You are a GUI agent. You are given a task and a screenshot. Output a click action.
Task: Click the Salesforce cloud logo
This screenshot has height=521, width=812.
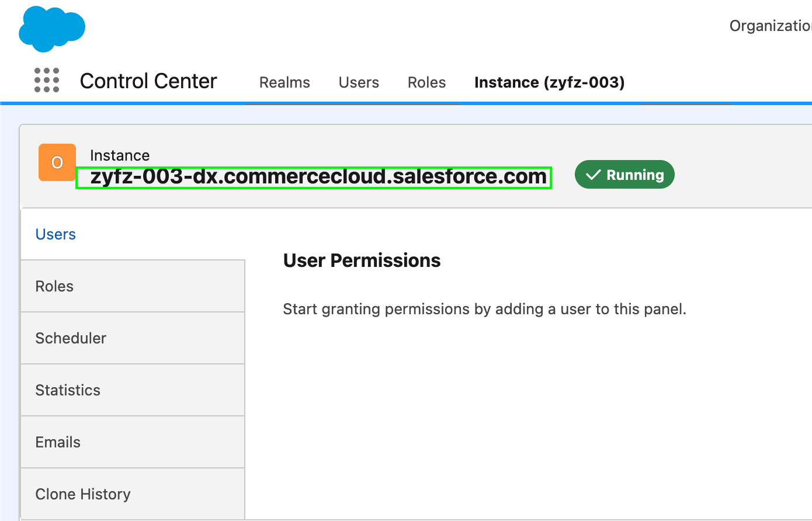click(52, 29)
